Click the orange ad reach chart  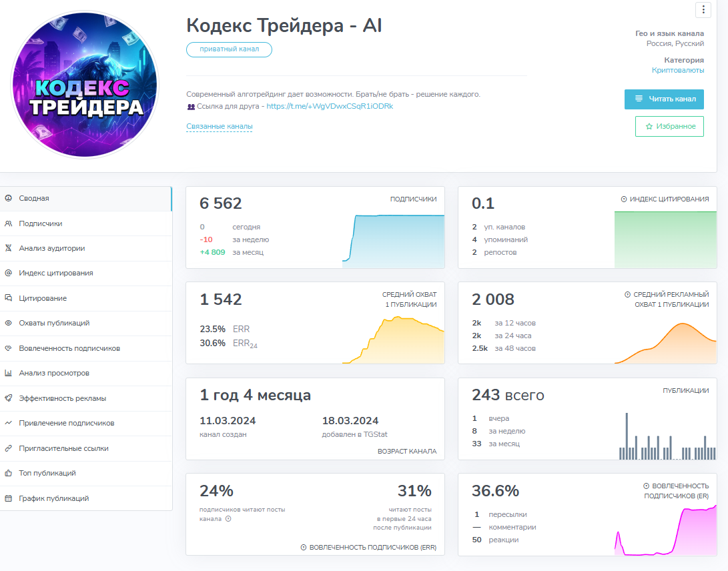(x=665, y=343)
